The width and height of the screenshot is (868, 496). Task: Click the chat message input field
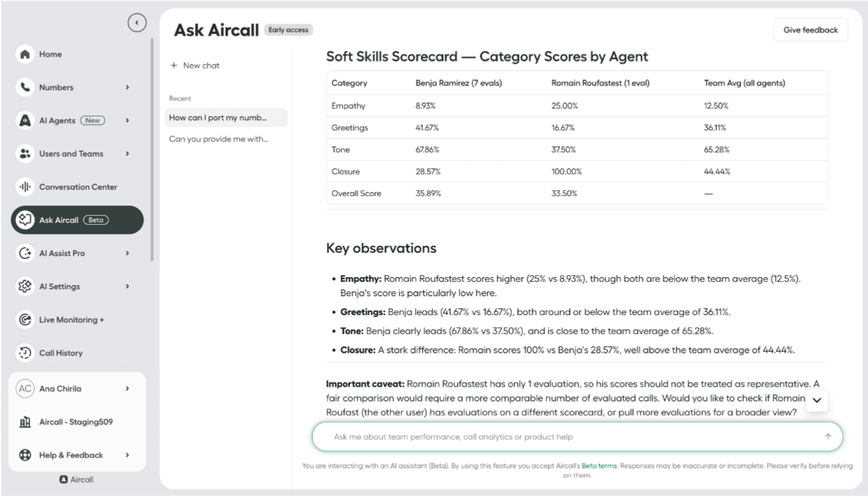click(577, 437)
